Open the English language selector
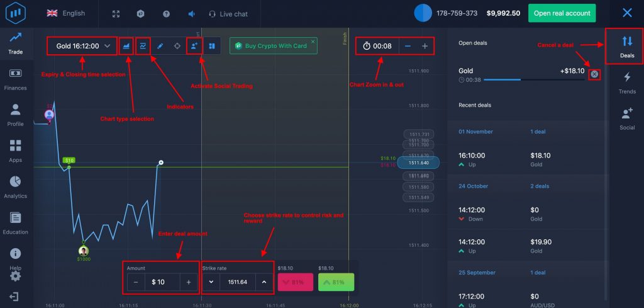The image size is (644, 308). click(x=65, y=13)
